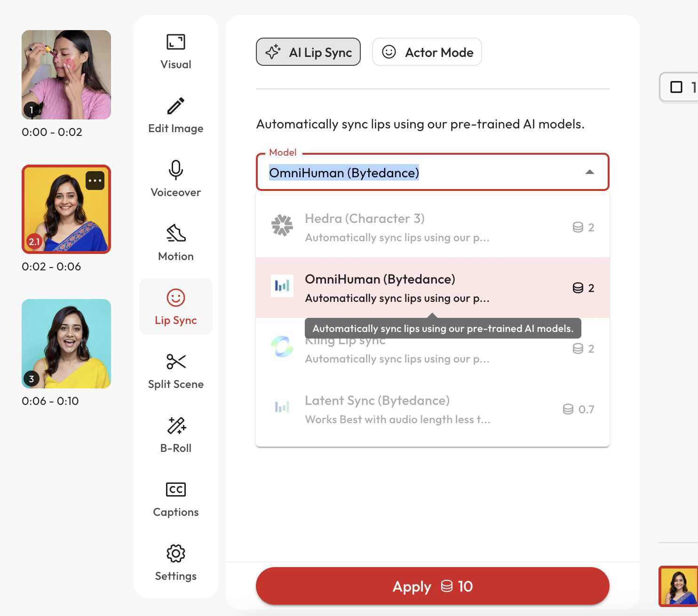
Task: Select scene 3 thumbnail with teal background
Action: pos(66,344)
